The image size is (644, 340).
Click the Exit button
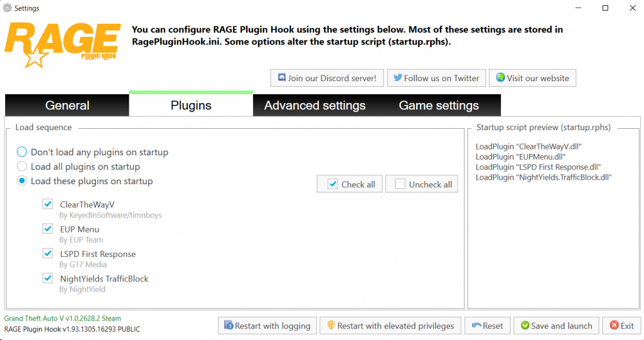coord(622,326)
